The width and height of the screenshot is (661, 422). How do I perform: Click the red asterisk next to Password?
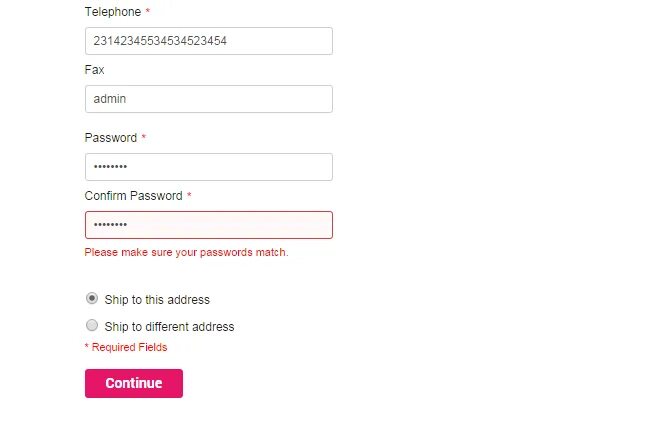coord(144,138)
